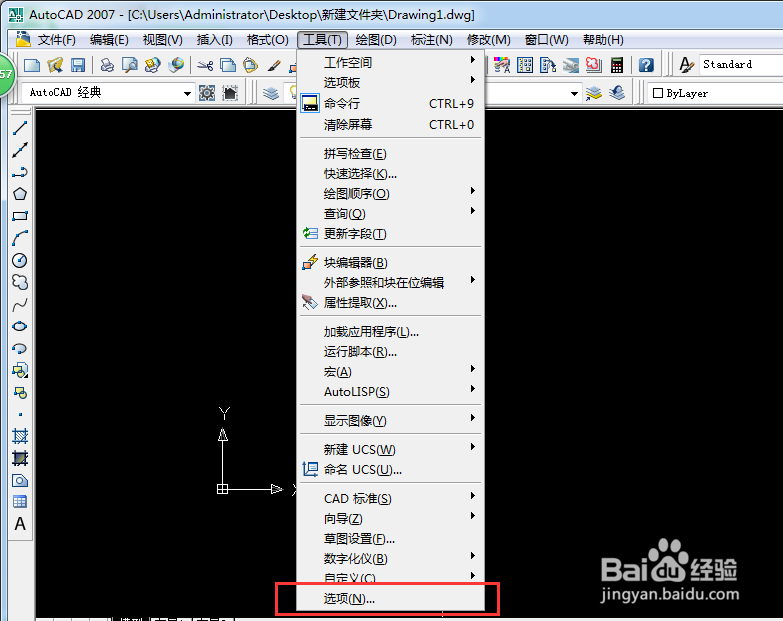Open the ByLayer color dropdown

tap(715, 93)
